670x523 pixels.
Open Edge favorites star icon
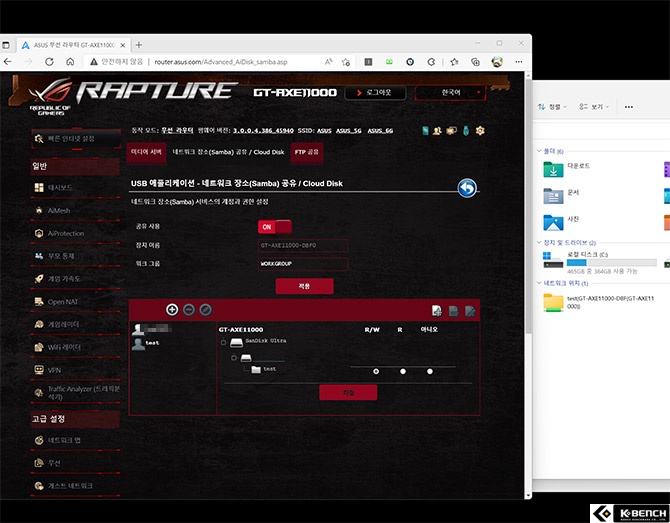pyautogui.click(x=454, y=62)
